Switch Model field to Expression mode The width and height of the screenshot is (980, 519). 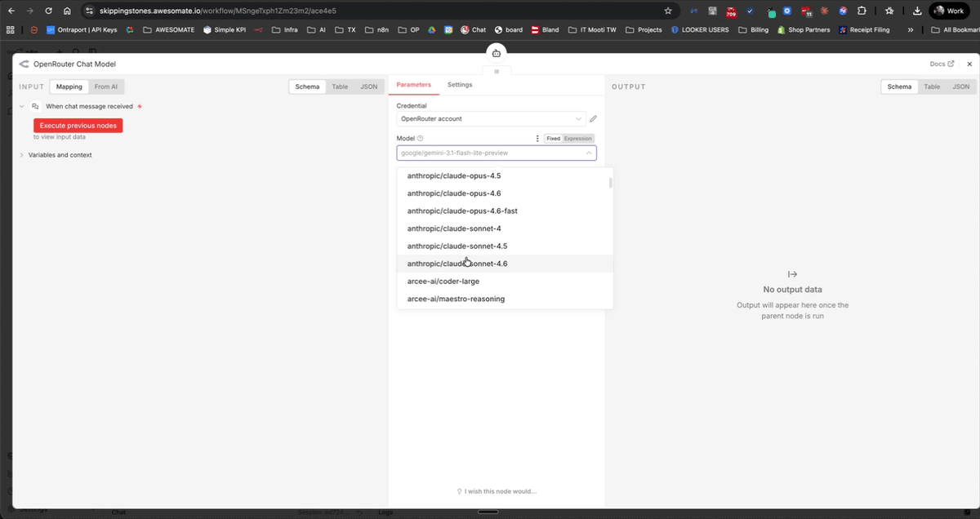coord(577,138)
